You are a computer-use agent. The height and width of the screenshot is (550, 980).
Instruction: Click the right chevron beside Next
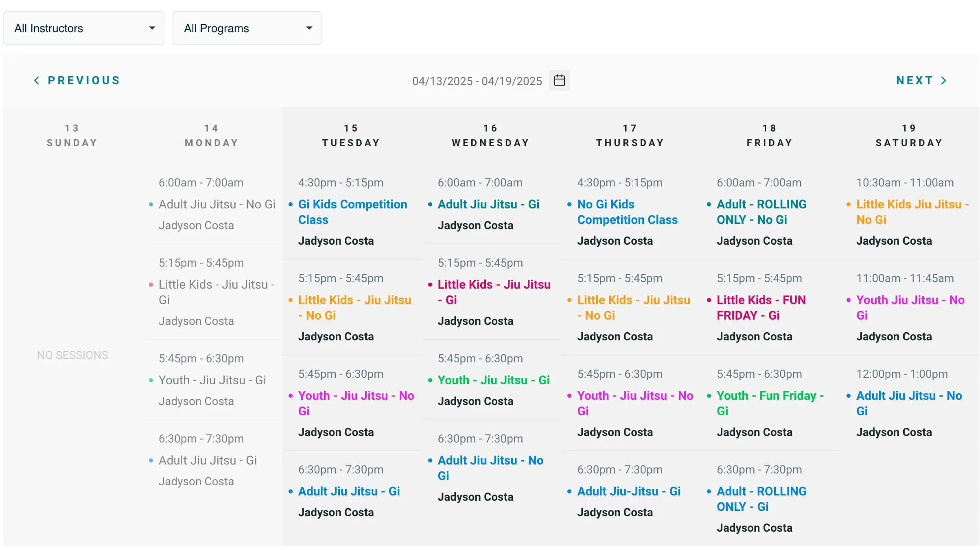pos(943,81)
